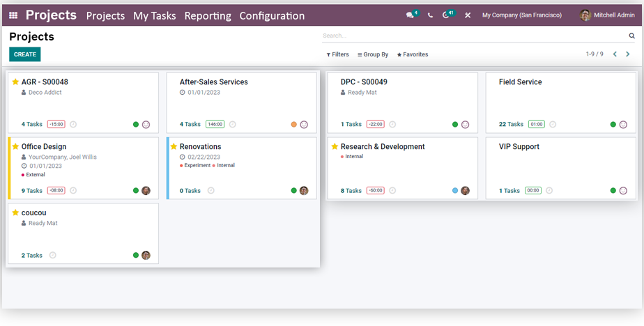Click activity clock icon on DPC - S00049
644x326 pixels.
click(392, 124)
